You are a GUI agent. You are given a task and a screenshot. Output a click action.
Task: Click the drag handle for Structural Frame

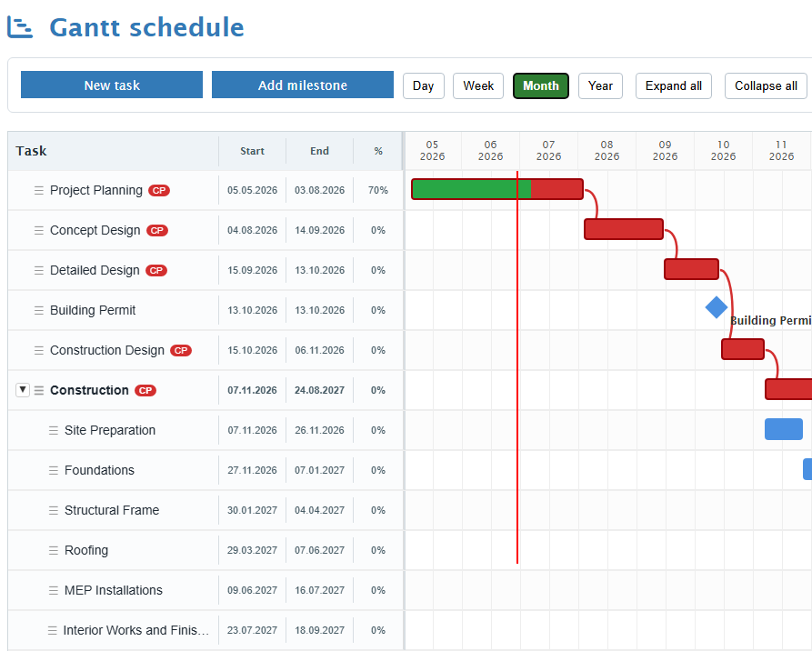(x=54, y=511)
